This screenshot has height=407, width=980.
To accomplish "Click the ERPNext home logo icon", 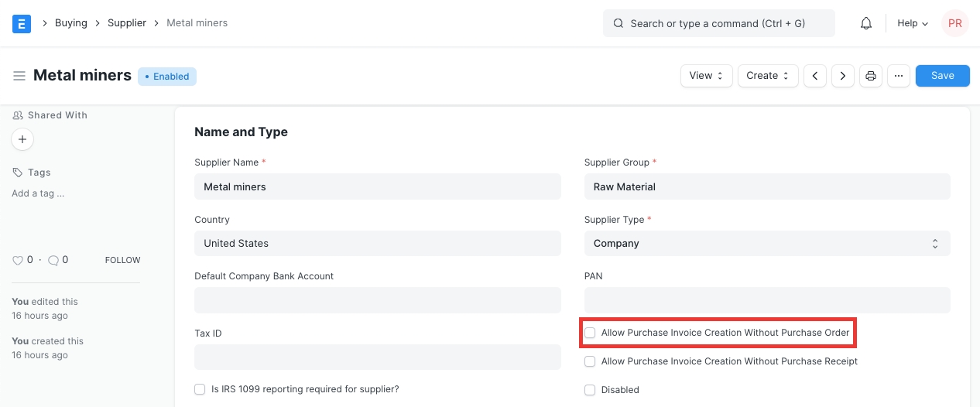I will pyautogui.click(x=22, y=23).
